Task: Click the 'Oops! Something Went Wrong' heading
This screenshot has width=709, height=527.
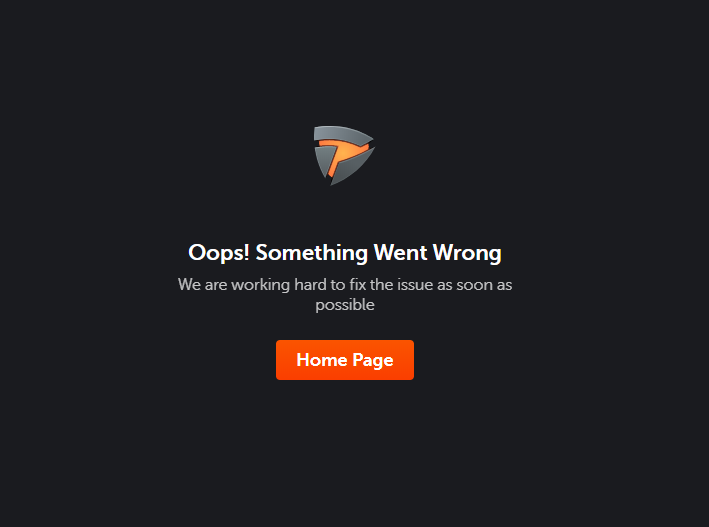Action: pyautogui.click(x=345, y=253)
